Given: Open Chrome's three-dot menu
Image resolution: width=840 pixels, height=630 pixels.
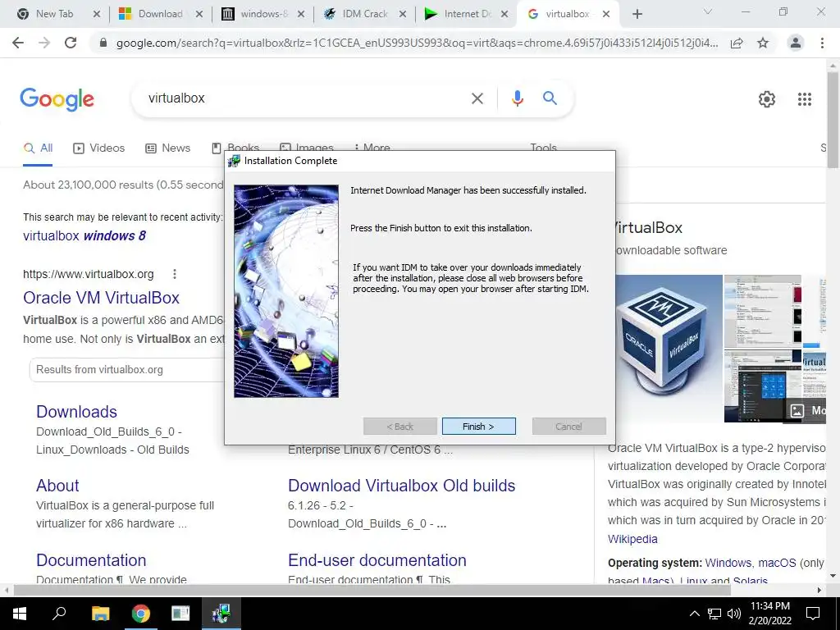Looking at the screenshot, I should point(822,43).
